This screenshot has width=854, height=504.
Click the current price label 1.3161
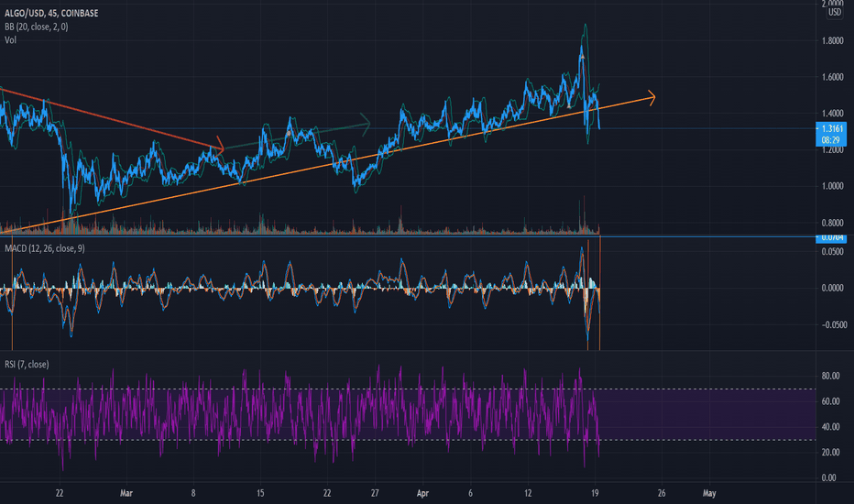click(832, 129)
